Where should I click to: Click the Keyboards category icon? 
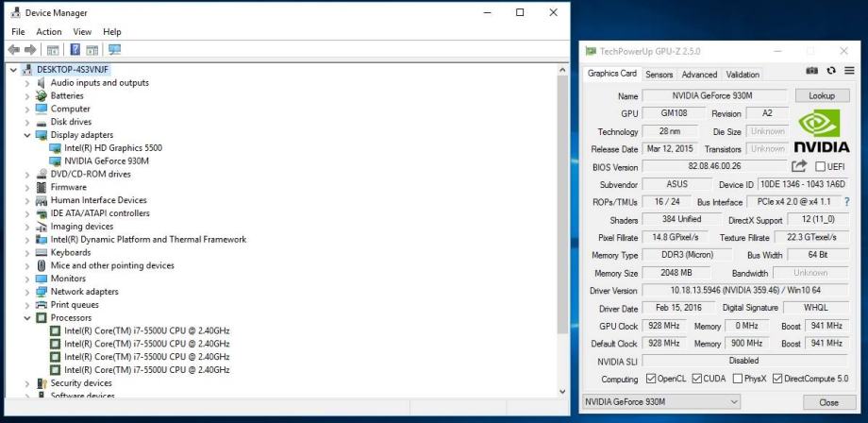coord(42,252)
